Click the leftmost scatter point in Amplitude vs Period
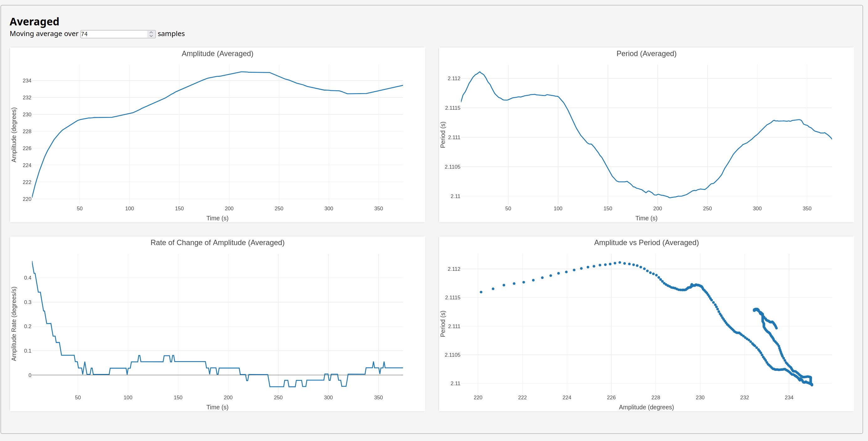This screenshot has width=868, height=441. coord(481,292)
